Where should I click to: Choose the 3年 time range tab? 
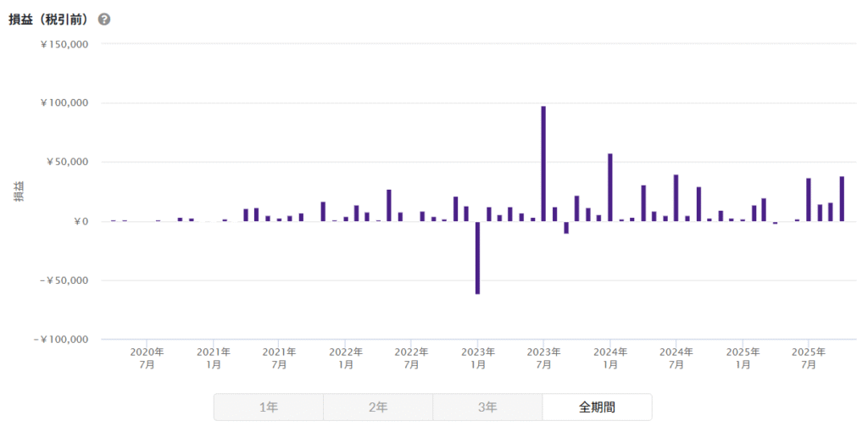click(487, 407)
